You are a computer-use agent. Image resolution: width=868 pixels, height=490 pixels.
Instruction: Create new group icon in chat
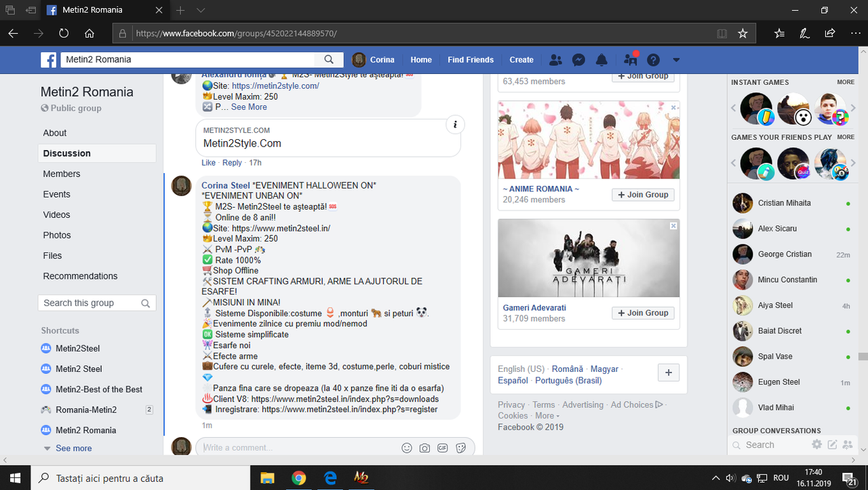tap(847, 445)
